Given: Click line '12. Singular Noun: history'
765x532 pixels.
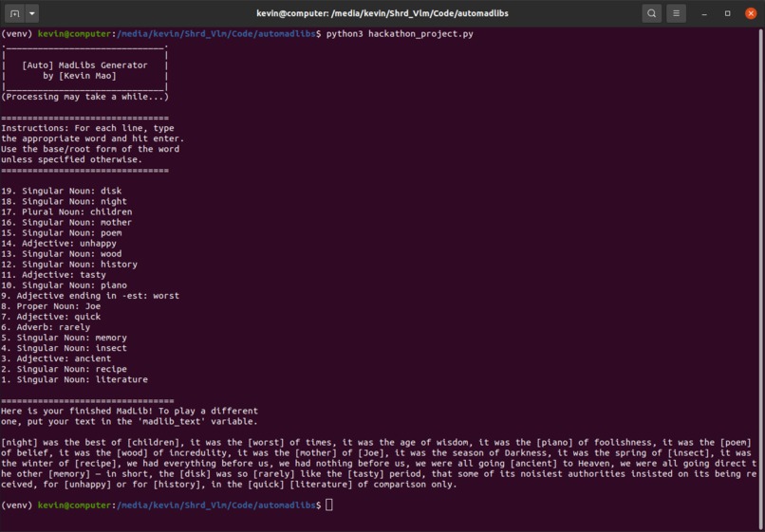Looking at the screenshot, I should coord(69,265).
